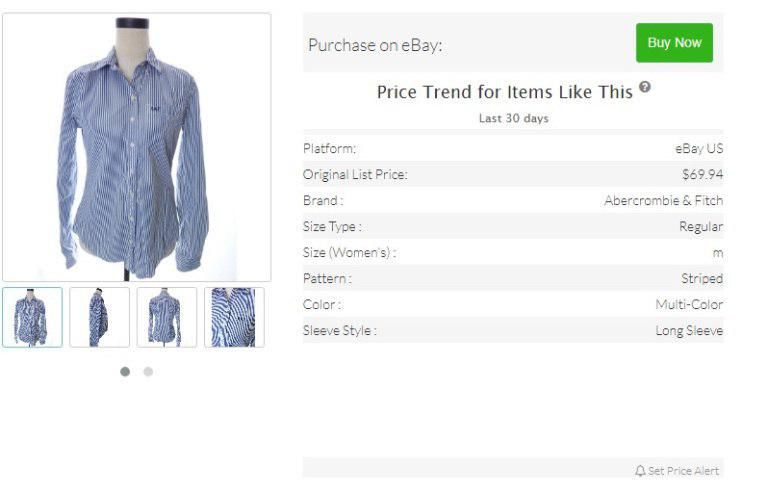
Task: Click the main striped shirt product image
Action: click(x=137, y=147)
